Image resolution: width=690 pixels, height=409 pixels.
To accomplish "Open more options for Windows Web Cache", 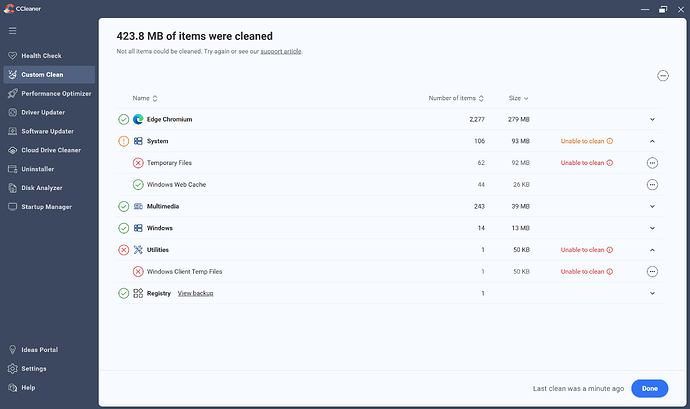I will tap(652, 184).
